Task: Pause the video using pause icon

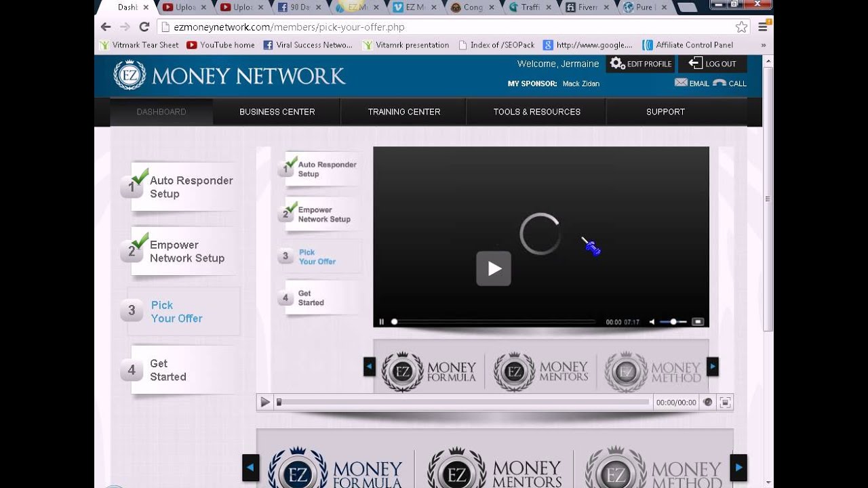Action: (382, 322)
